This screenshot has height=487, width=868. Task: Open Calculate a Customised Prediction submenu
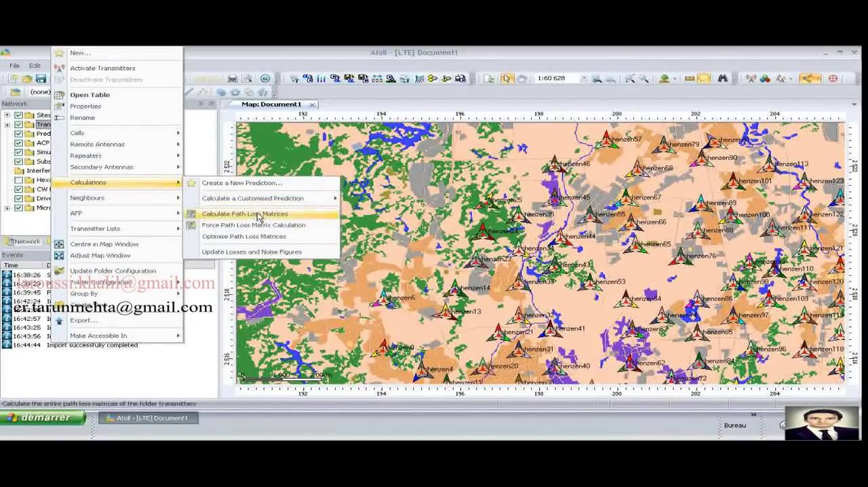pos(261,199)
